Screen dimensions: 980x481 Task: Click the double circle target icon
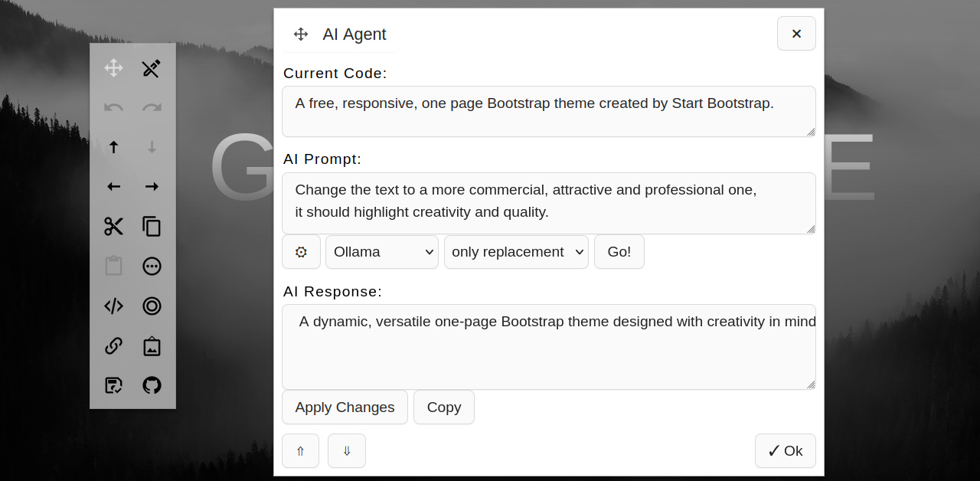152,306
